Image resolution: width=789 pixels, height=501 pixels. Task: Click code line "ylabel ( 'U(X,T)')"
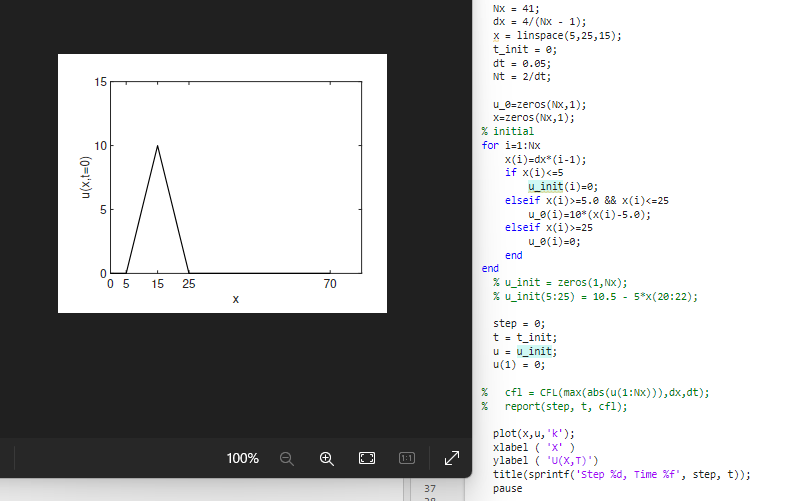tap(545, 461)
